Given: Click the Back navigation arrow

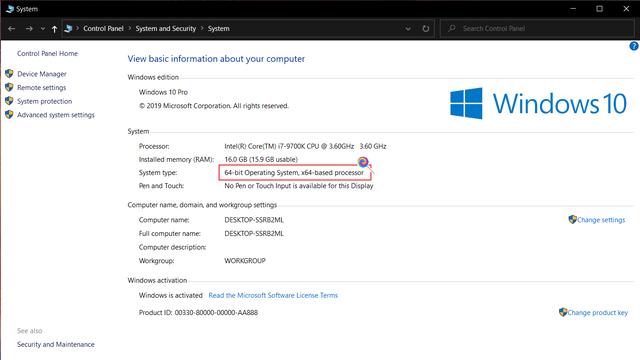Looking at the screenshot, I should coord(11,29).
